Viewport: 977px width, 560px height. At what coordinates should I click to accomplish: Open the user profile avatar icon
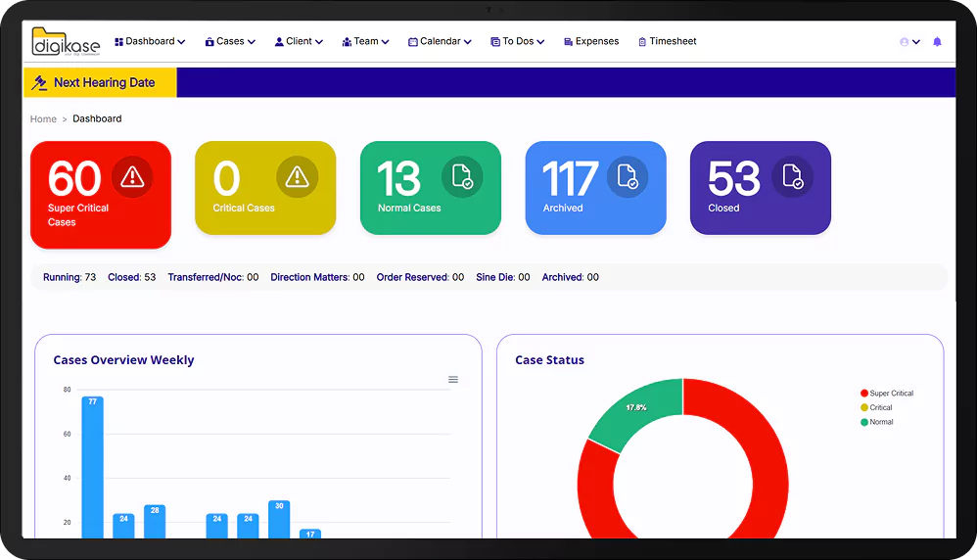coord(905,42)
